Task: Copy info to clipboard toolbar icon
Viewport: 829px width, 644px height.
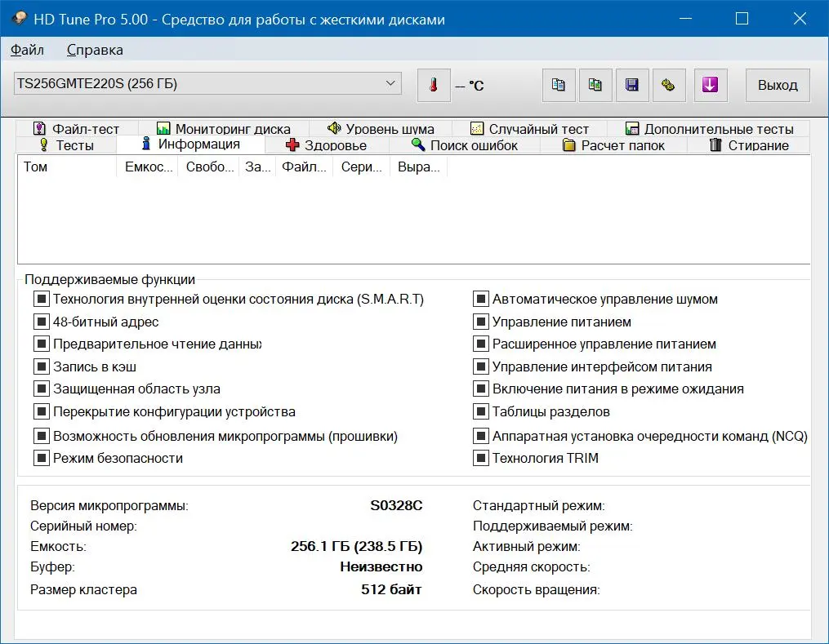Action: pos(559,85)
